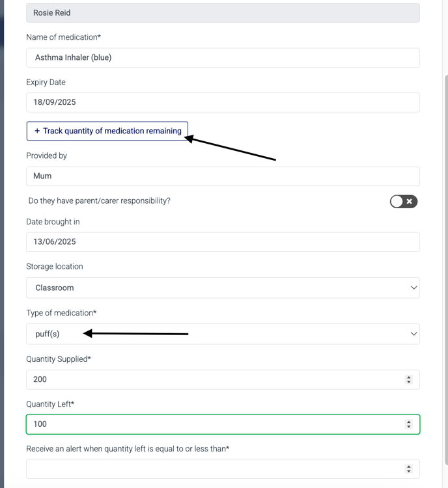The image size is (448, 488).
Task: Click the Provided by field containing Mum
Action: 223,176
